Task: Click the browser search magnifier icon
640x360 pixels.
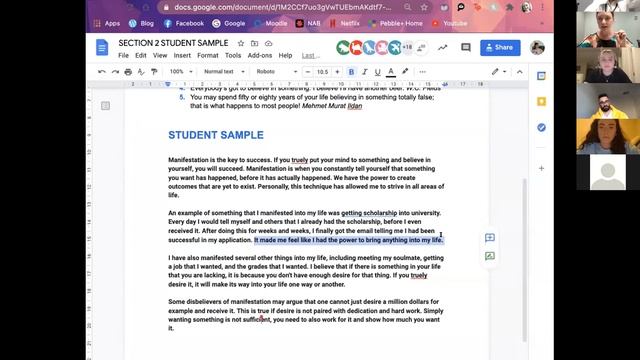Action: pos(408,7)
